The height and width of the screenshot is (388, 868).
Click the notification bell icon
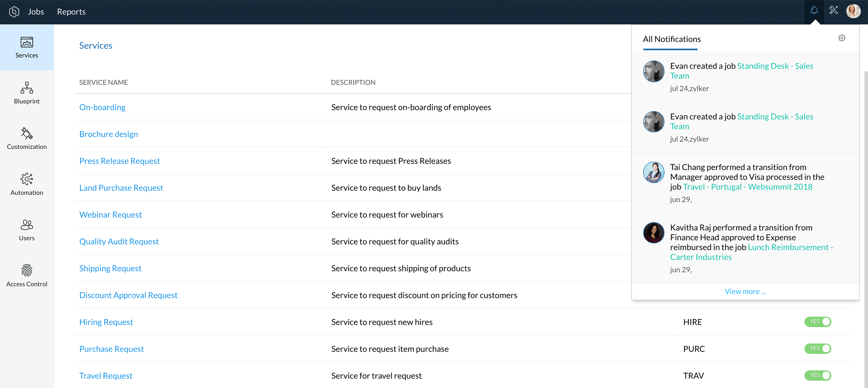814,11
